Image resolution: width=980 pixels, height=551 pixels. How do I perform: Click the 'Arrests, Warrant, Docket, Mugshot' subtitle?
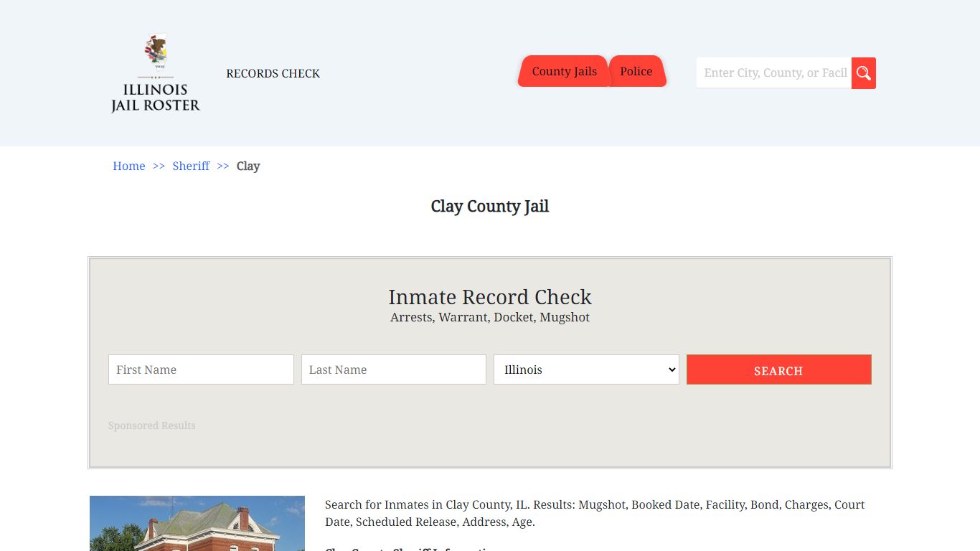(x=490, y=317)
